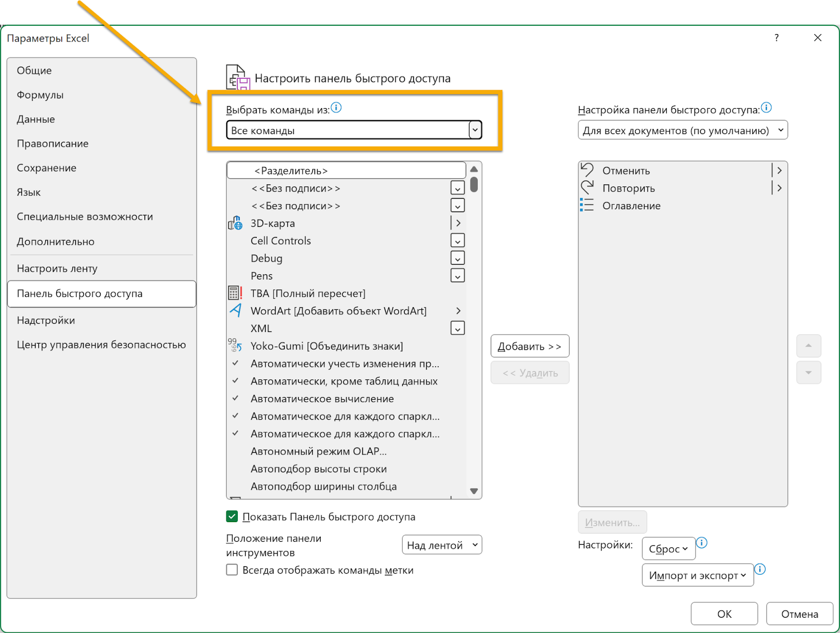Click the Отмена button
This screenshot has width=840, height=633.
800,614
